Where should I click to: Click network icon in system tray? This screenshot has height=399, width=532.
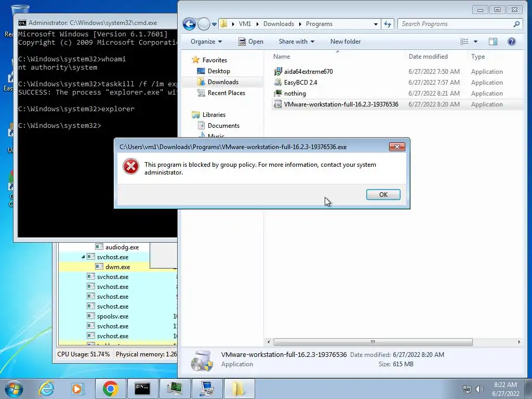(467, 389)
